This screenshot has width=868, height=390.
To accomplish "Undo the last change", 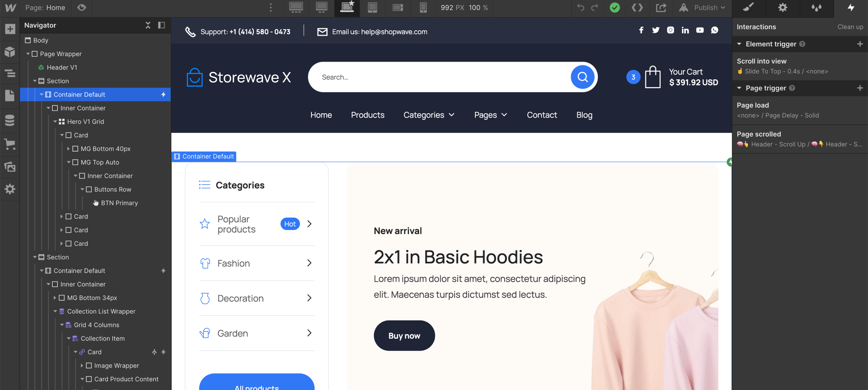I will 580,7.
